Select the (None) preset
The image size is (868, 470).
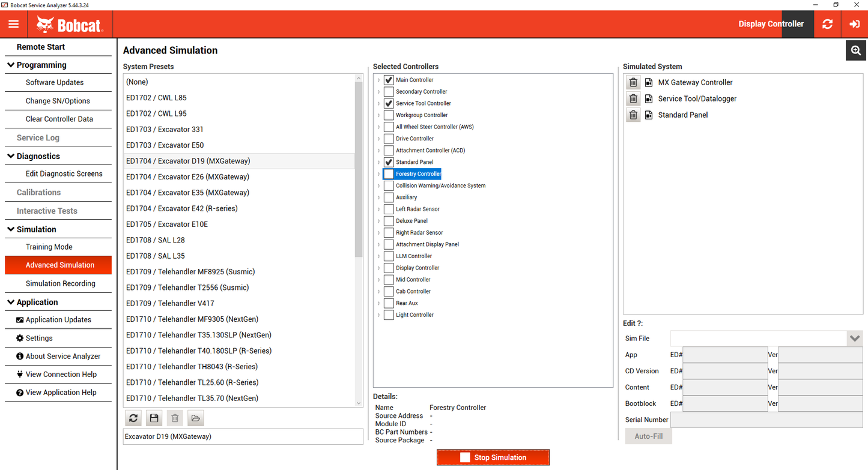tap(239, 82)
